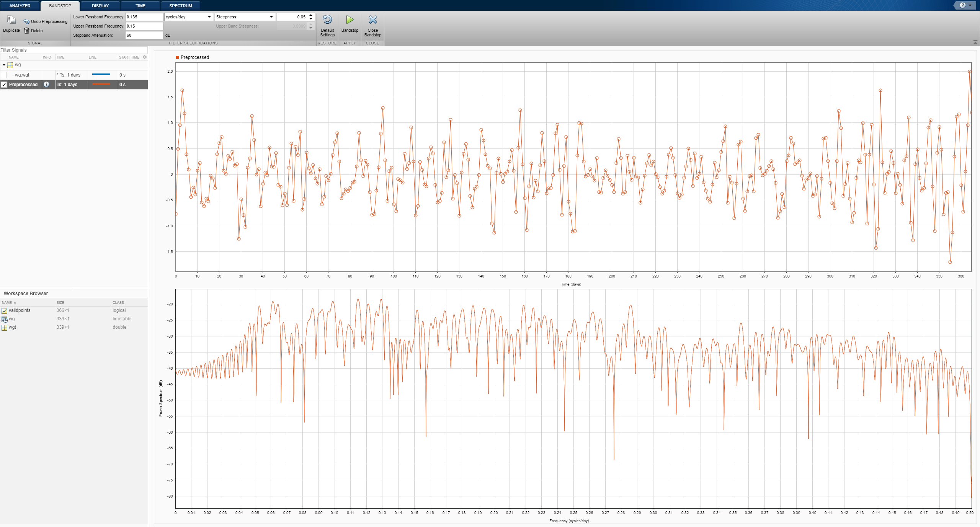
Task: Click the Close Bandstop X icon
Action: click(372, 20)
